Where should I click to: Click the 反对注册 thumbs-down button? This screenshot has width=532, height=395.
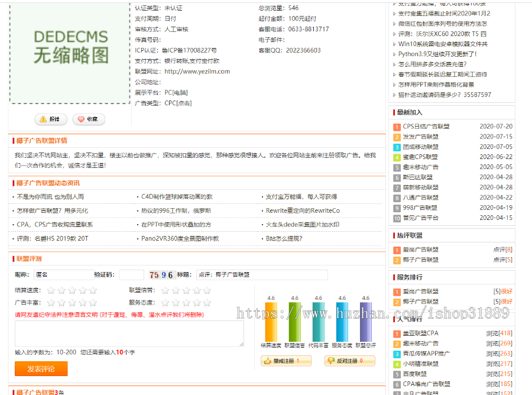coord(350,361)
